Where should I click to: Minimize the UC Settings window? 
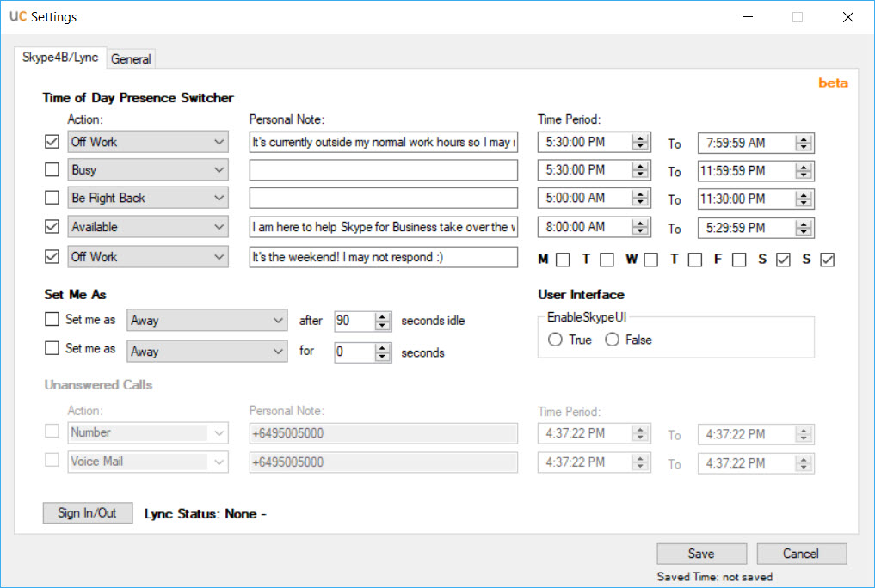[748, 16]
